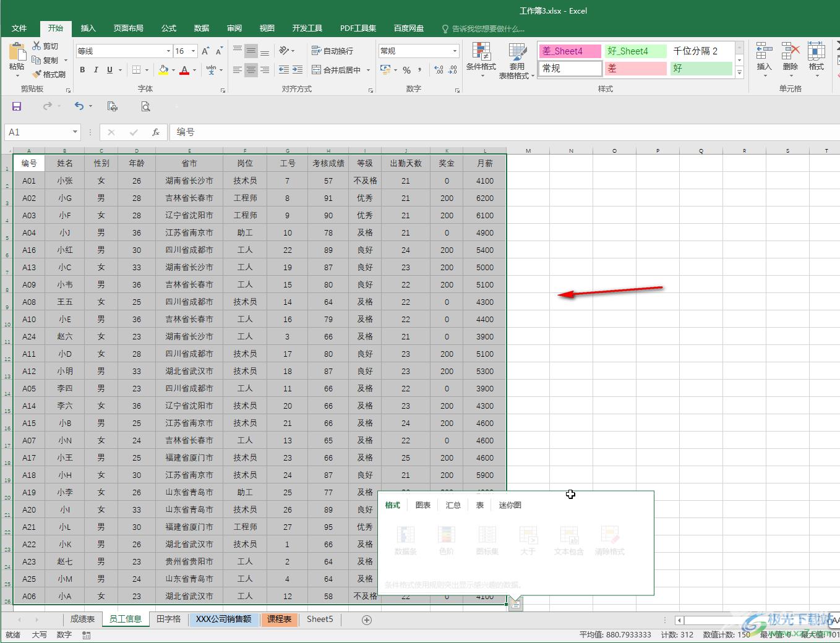Expand the cell styles gallery

pyautogui.click(x=739, y=72)
